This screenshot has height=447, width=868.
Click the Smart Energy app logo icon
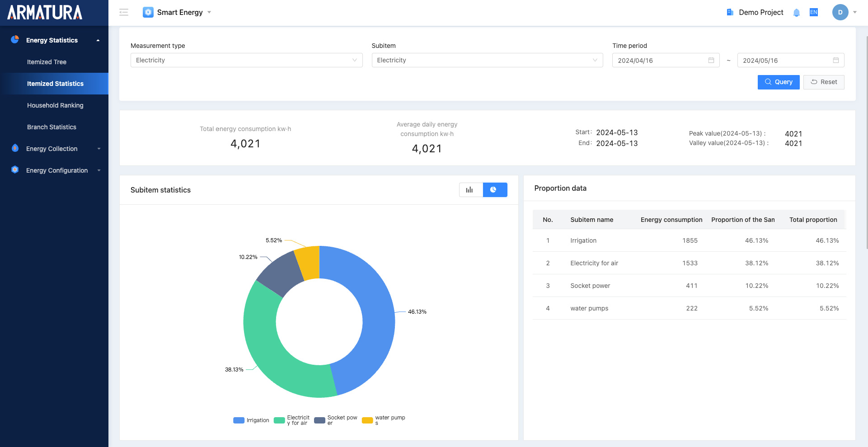[148, 12]
